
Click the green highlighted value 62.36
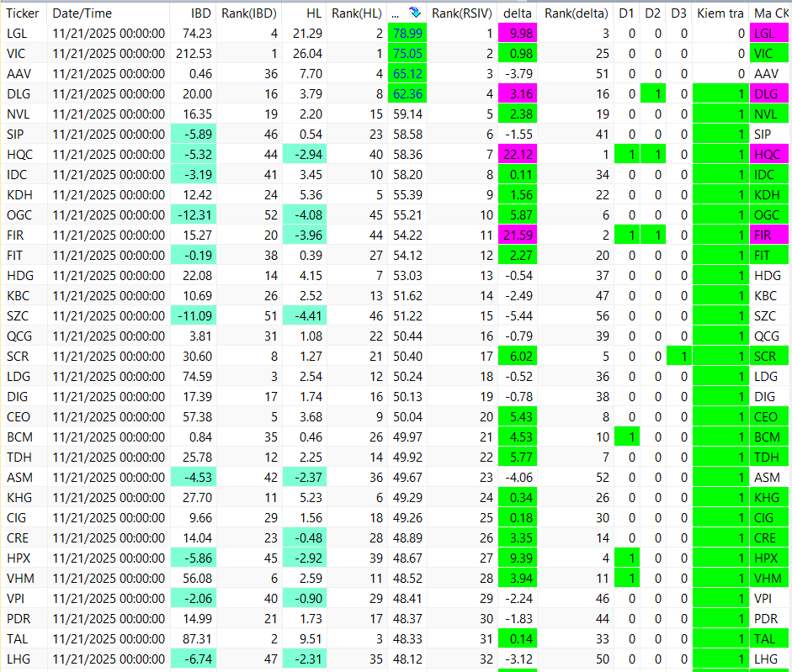(x=407, y=94)
